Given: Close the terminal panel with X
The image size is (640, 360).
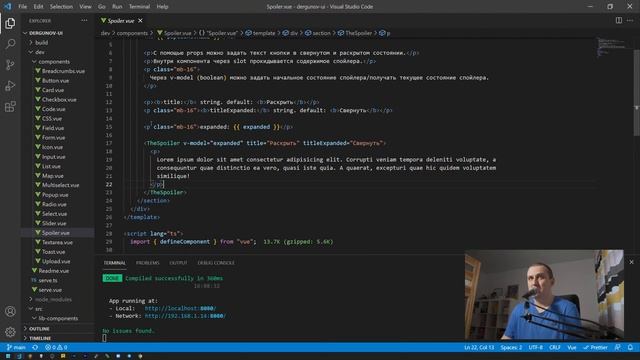Looking at the screenshot, I should (x=631, y=262).
